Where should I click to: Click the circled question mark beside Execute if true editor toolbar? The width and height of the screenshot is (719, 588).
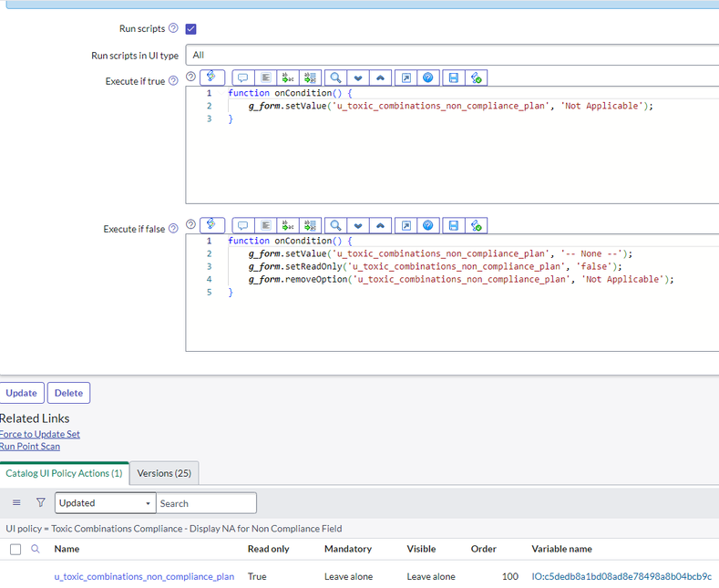click(190, 77)
